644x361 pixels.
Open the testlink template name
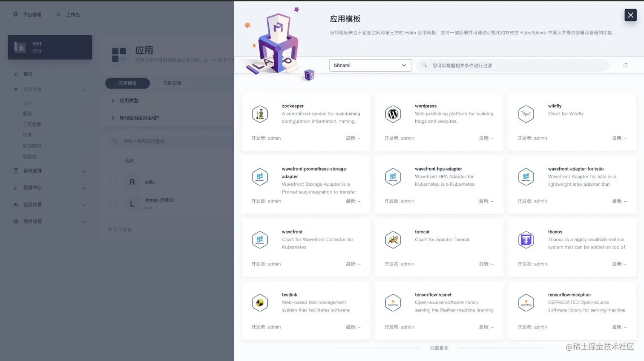coord(290,295)
